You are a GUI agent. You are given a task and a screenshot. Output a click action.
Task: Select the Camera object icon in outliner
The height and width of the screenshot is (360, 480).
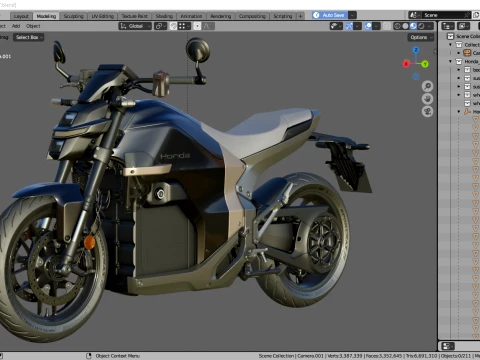pyautogui.click(x=467, y=53)
